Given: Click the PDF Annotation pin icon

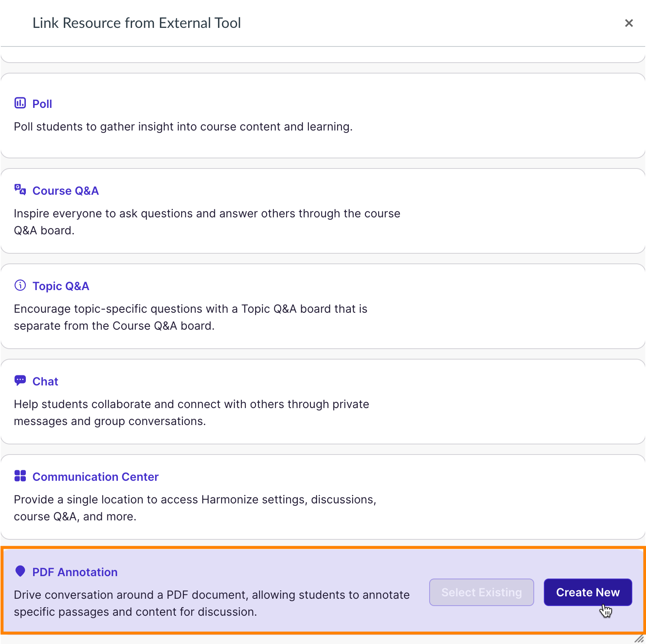Looking at the screenshot, I should click(x=20, y=571).
